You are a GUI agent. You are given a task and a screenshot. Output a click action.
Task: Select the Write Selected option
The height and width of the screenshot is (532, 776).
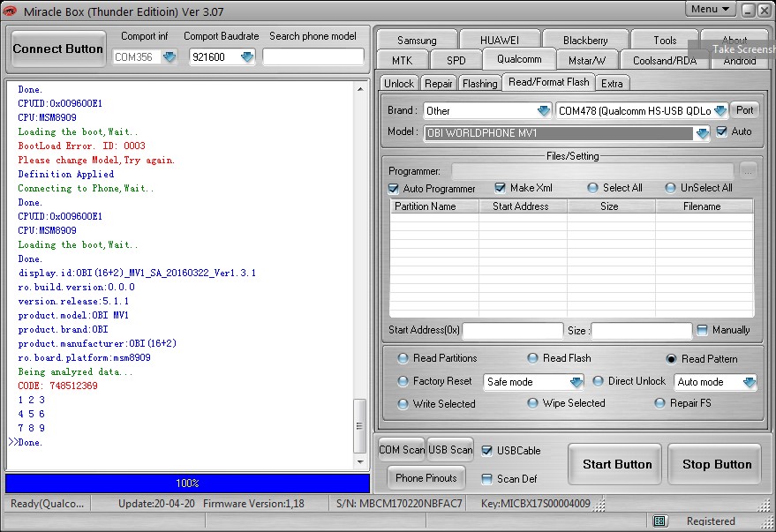[403, 404]
